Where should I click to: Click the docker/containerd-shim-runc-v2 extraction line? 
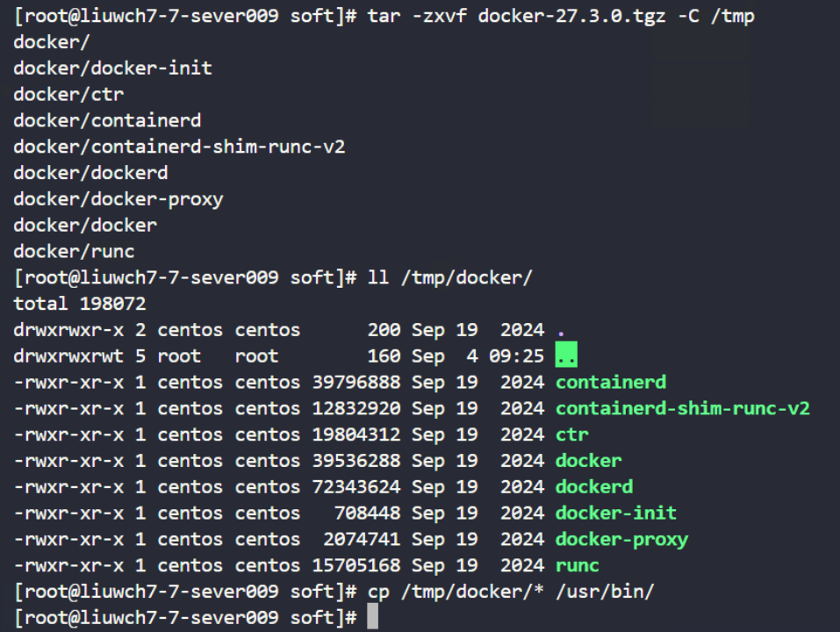point(179,147)
